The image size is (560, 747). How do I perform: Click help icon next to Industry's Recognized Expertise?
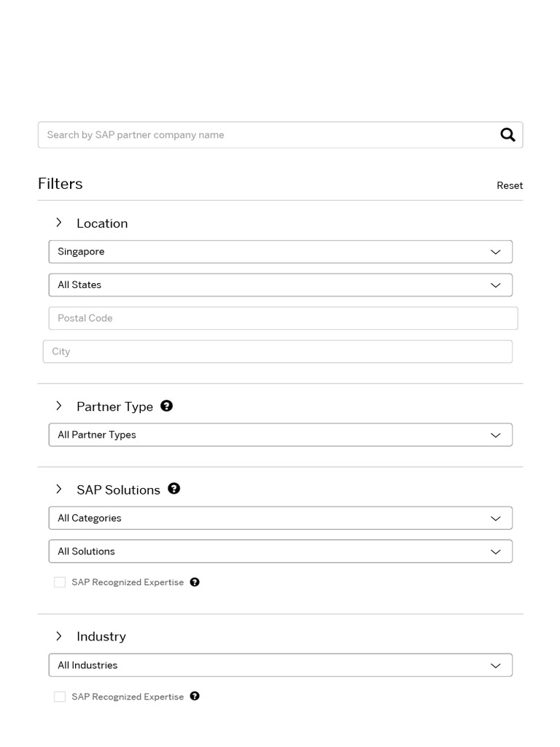[x=195, y=696]
